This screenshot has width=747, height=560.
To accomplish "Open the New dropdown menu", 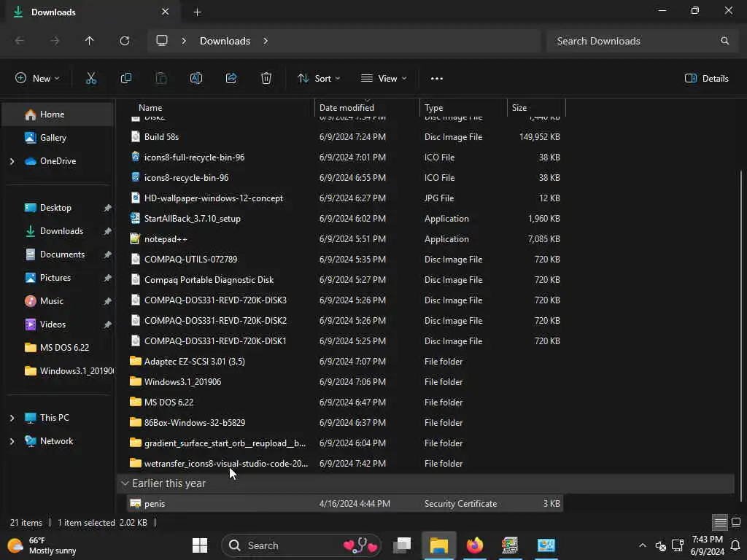I will (x=37, y=79).
